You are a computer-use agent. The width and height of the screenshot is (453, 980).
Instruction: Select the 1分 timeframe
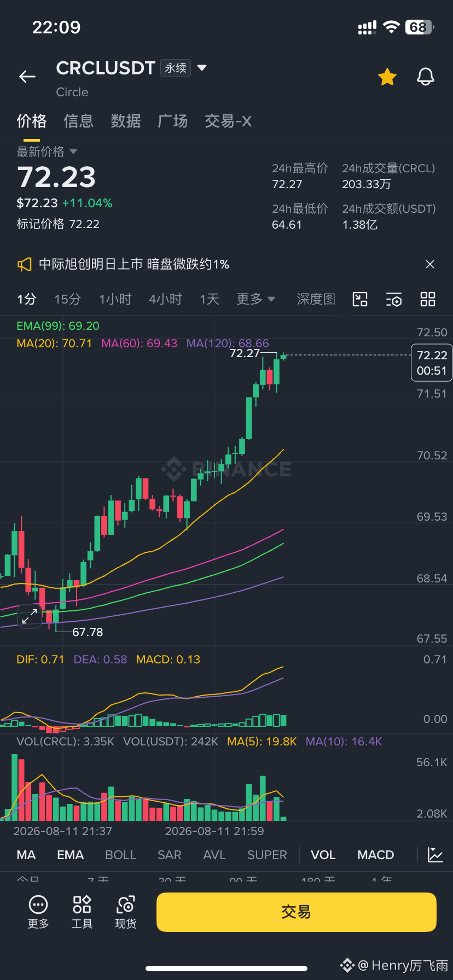click(x=26, y=299)
